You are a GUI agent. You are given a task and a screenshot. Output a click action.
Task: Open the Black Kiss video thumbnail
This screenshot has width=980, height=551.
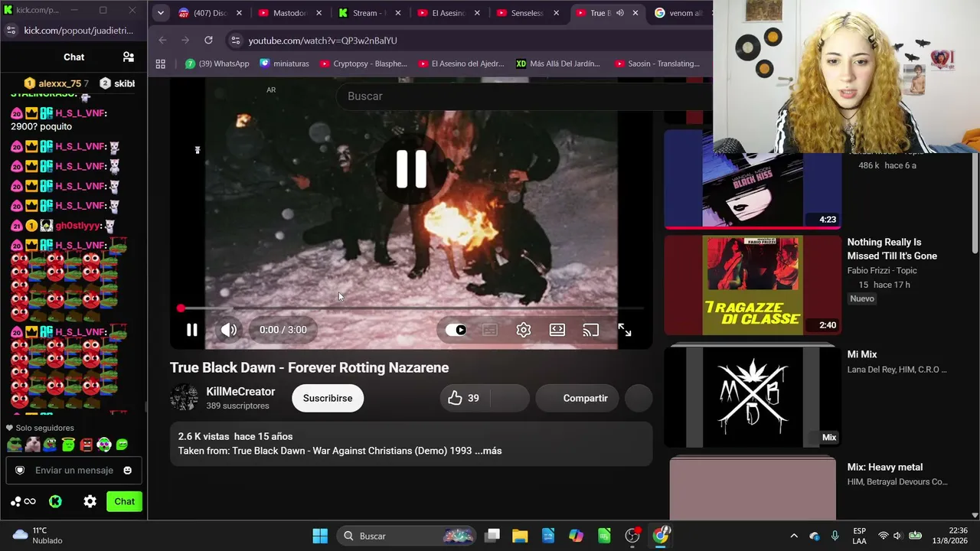pos(753,179)
